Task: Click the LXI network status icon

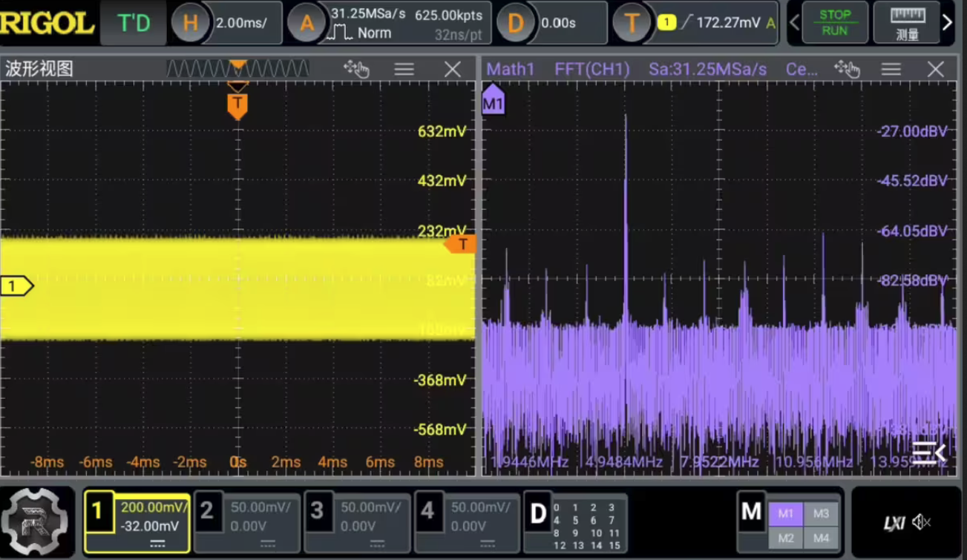Action: pyautogui.click(x=894, y=523)
